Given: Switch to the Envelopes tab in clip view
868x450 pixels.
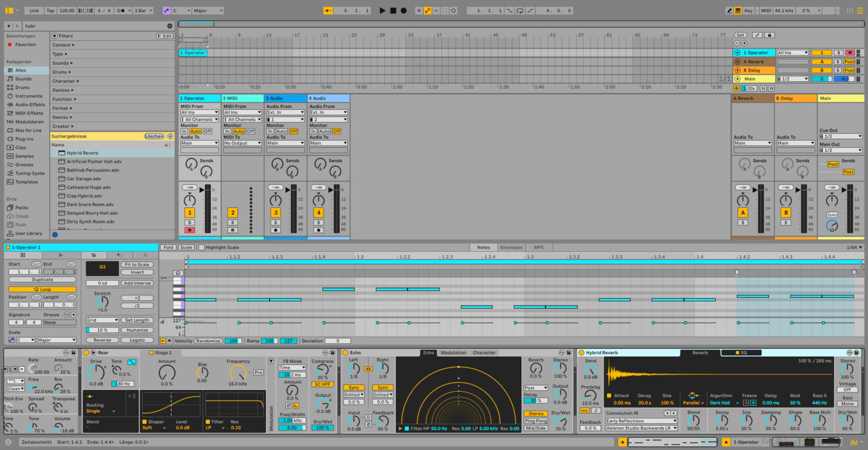Looking at the screenshot, I should point(512,247).
